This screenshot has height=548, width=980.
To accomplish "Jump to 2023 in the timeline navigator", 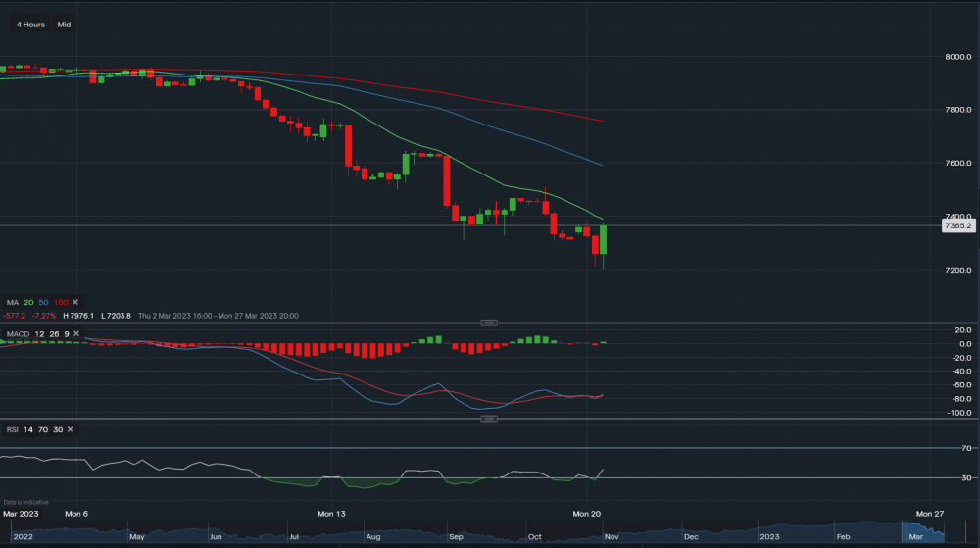I will 767,537.
